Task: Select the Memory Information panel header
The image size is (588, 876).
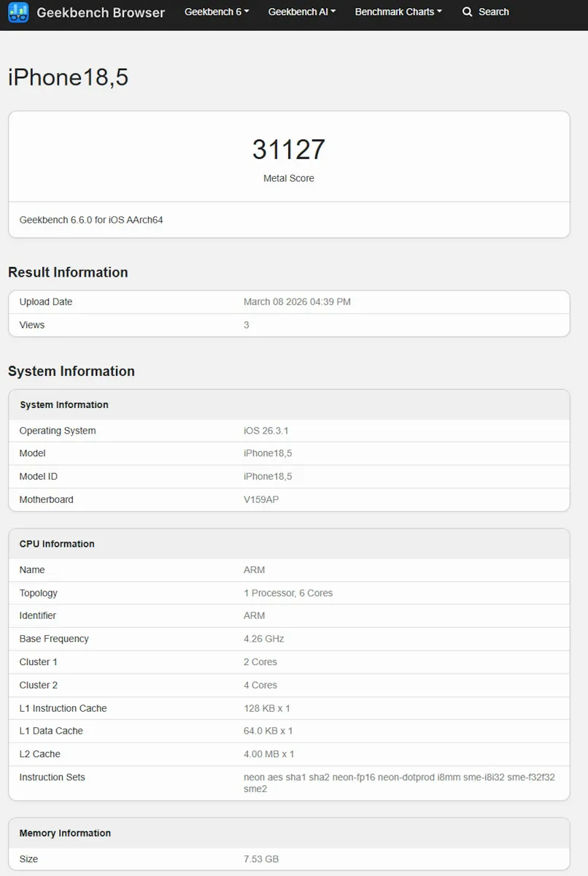Action: point(65,833)
